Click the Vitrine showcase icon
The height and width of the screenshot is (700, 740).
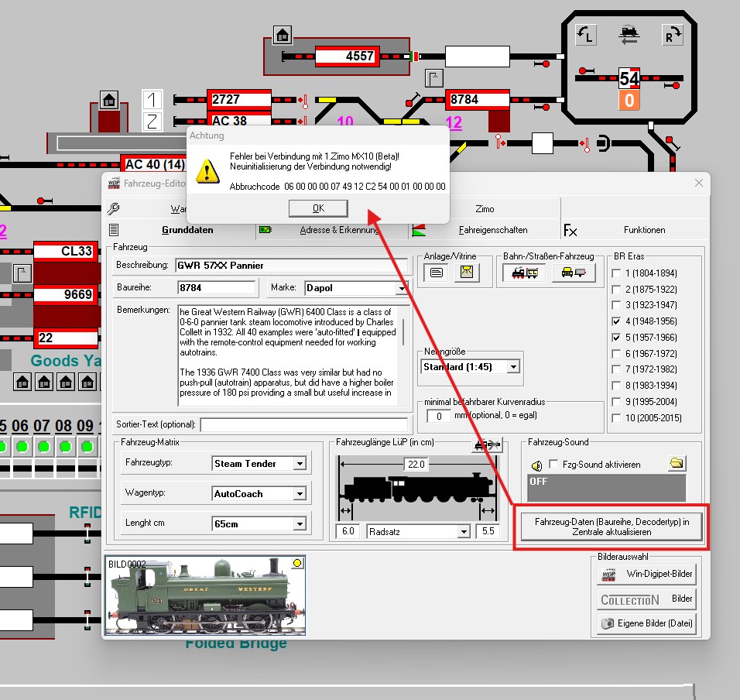[467, 273]
